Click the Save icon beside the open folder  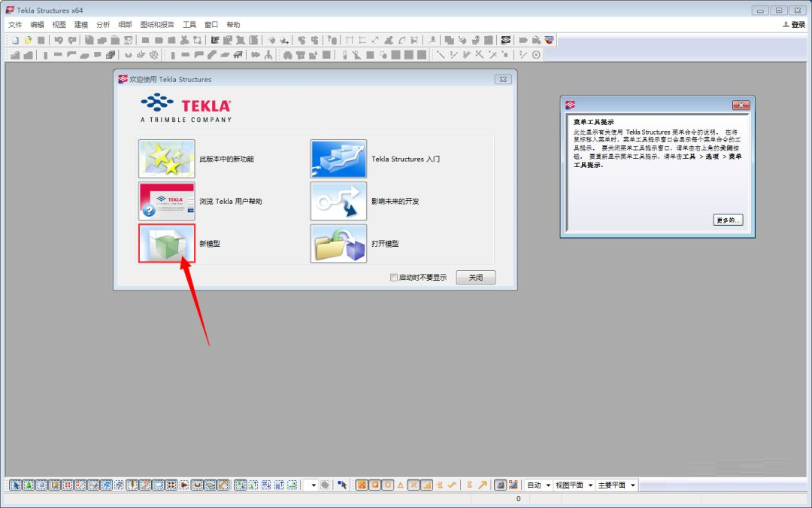[41, 40]
